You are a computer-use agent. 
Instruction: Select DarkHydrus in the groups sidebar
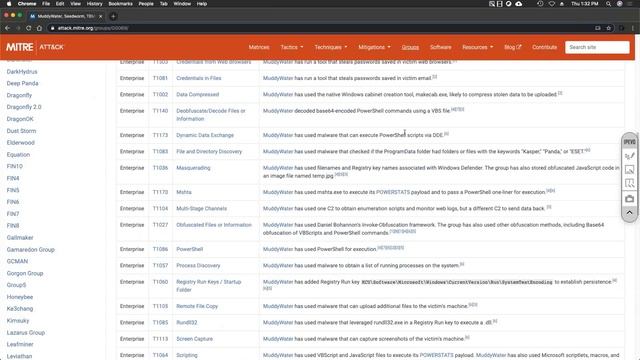click(x=22, y=71)
